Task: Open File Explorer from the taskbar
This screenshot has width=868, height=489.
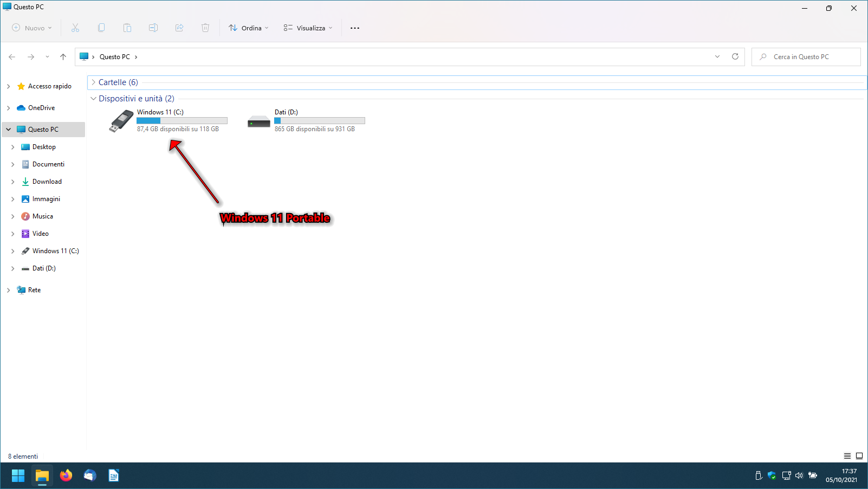Action: point(42,475)
